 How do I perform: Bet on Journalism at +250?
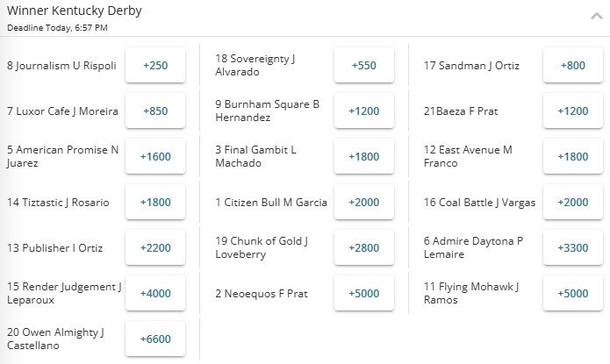[155, 66]
